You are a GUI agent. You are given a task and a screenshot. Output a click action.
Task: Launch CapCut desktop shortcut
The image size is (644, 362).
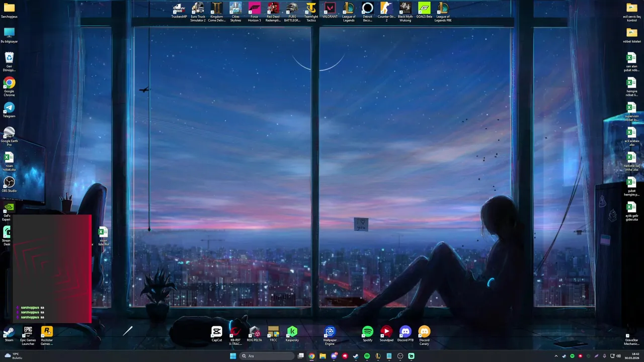tap(217, 334)
